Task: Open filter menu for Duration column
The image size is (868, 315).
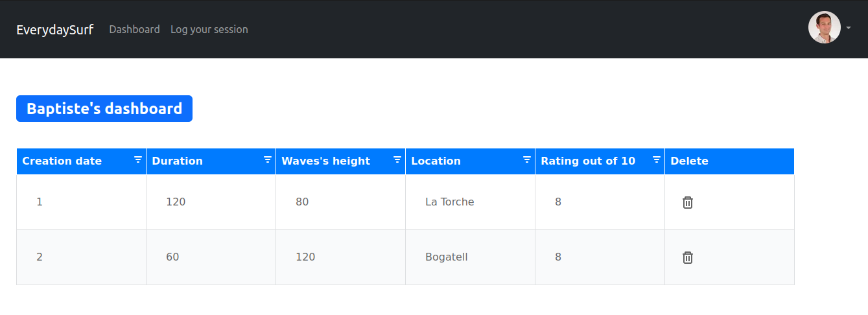Action: [x=268, y=160]
